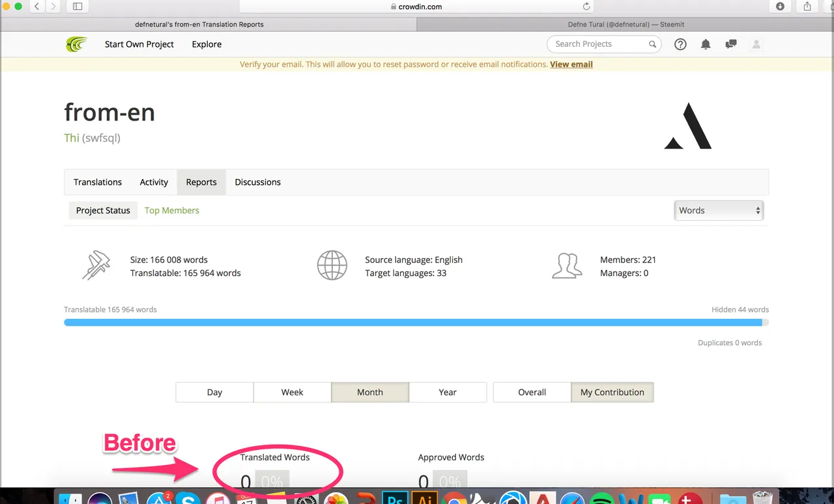The height and width of the screenshot is (504, 834).
Task: Click the members people icon
Action: click(x=567, y=266)
